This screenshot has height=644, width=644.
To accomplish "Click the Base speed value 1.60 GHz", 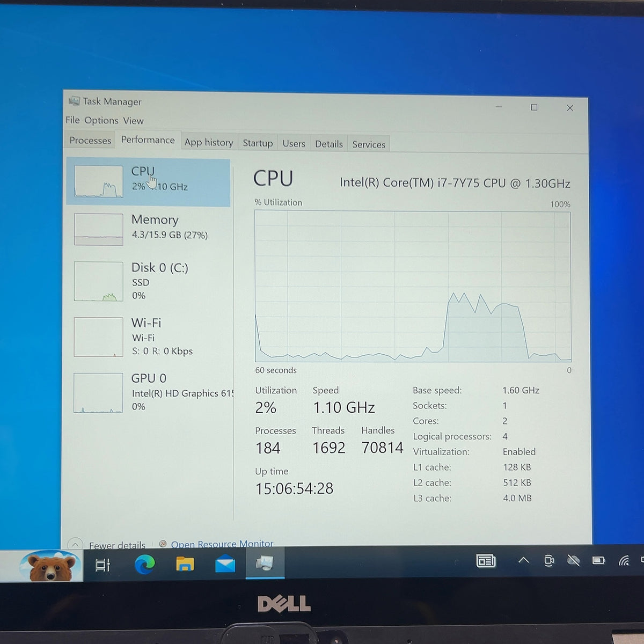I will tap(521, 390).
